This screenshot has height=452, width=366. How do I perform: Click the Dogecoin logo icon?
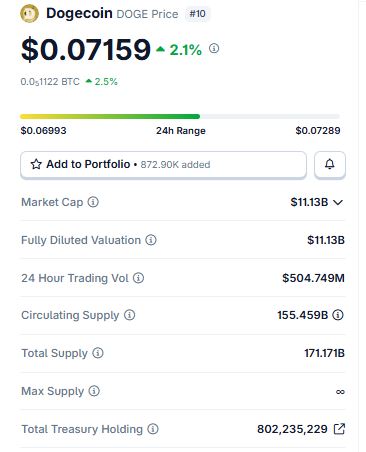(29, 14)
